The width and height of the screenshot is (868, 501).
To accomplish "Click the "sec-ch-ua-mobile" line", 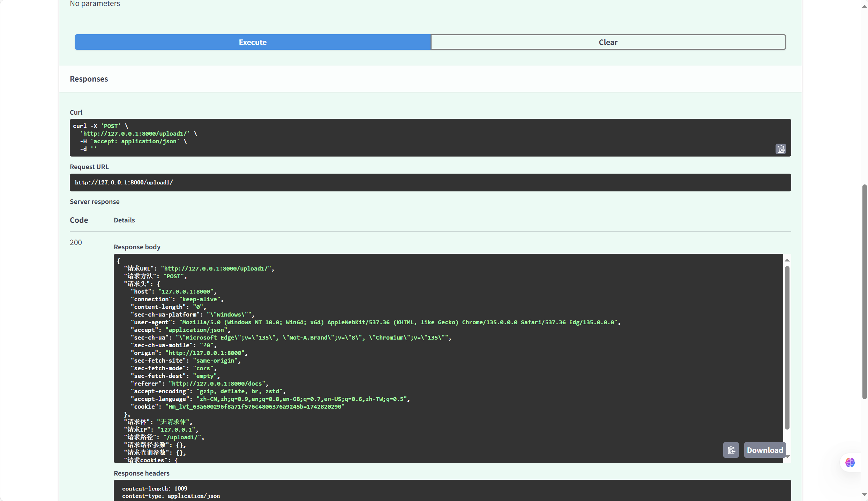I will [174, 345].
